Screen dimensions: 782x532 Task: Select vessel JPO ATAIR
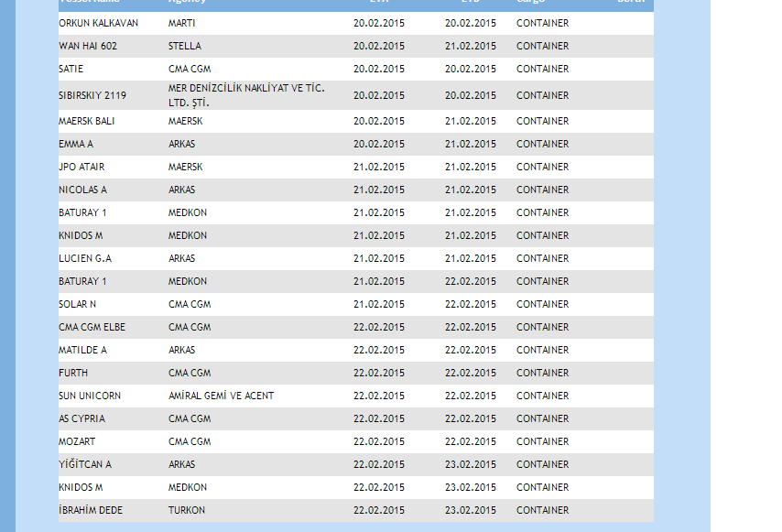pyautogui.click(x=81, y=168)
